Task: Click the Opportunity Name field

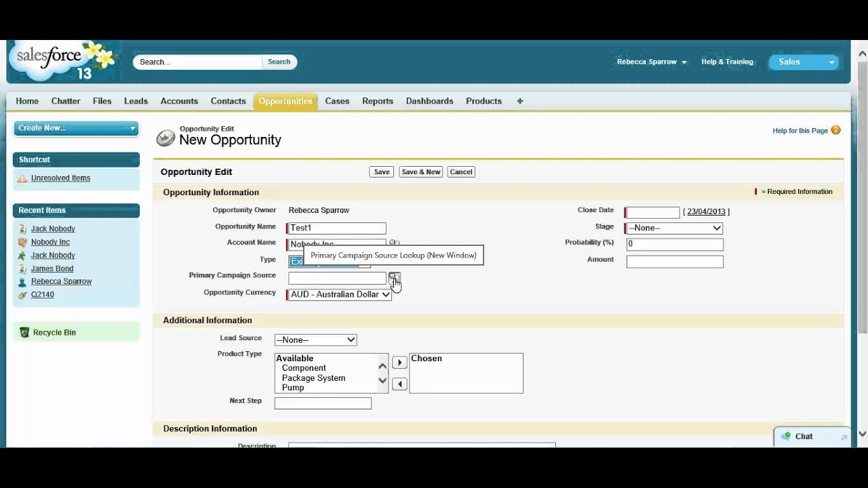Action: pos(337,228)
